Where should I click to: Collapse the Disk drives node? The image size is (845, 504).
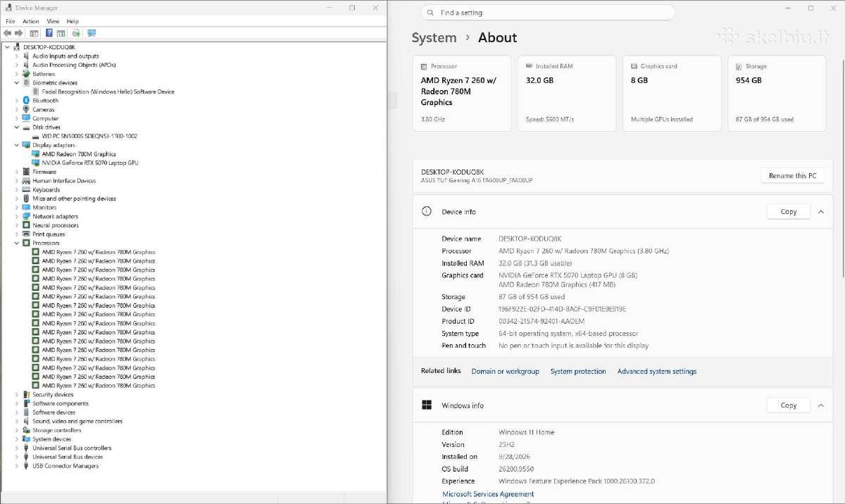point(17,127)
